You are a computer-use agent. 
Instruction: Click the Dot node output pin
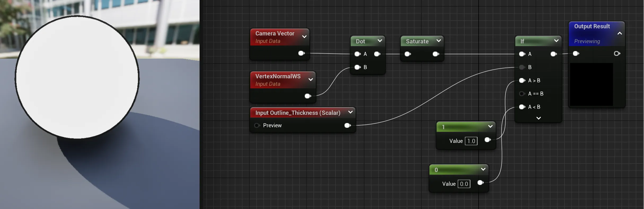377,54
